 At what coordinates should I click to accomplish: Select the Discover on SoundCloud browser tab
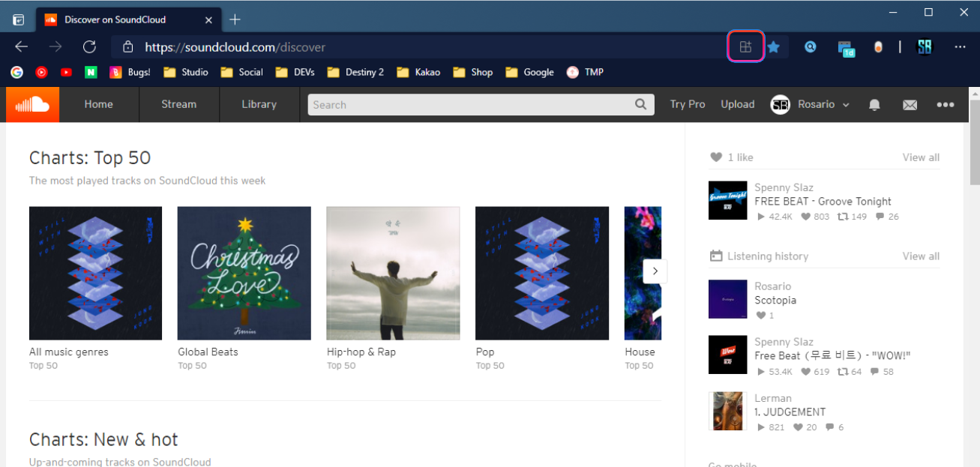127,19
